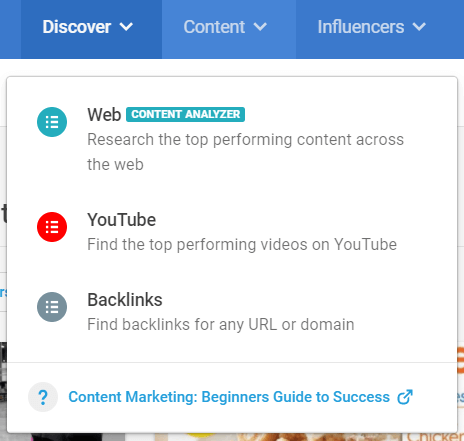Click the teal Web list icon
464x441 pixels.
[52, 122]
